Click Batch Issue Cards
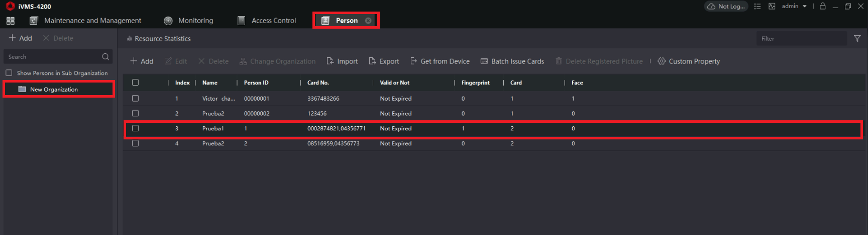This screenshot has width=868, height=235. click(512, 61)
